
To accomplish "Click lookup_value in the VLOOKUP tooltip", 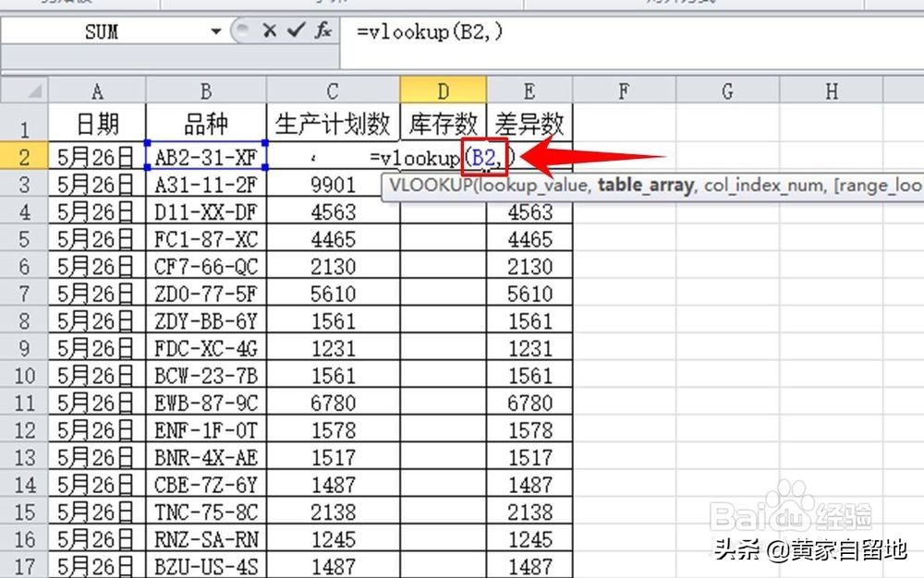I will (x=534, y=186).
